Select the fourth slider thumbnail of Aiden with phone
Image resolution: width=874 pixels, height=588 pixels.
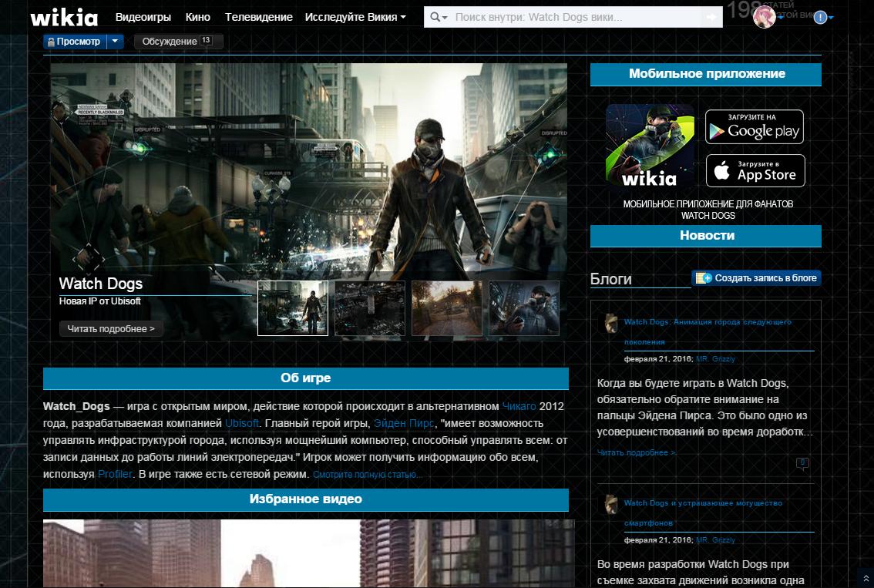point(524,308)
